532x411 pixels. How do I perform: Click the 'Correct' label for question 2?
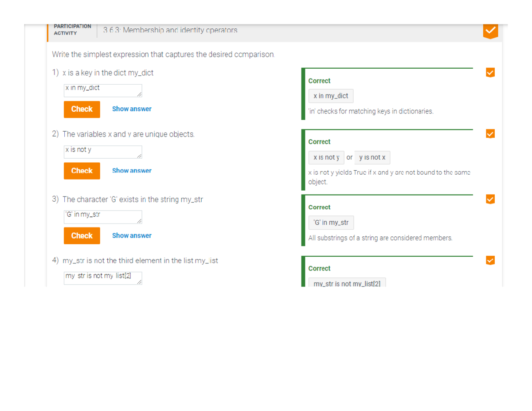click(x=319, y=142)
